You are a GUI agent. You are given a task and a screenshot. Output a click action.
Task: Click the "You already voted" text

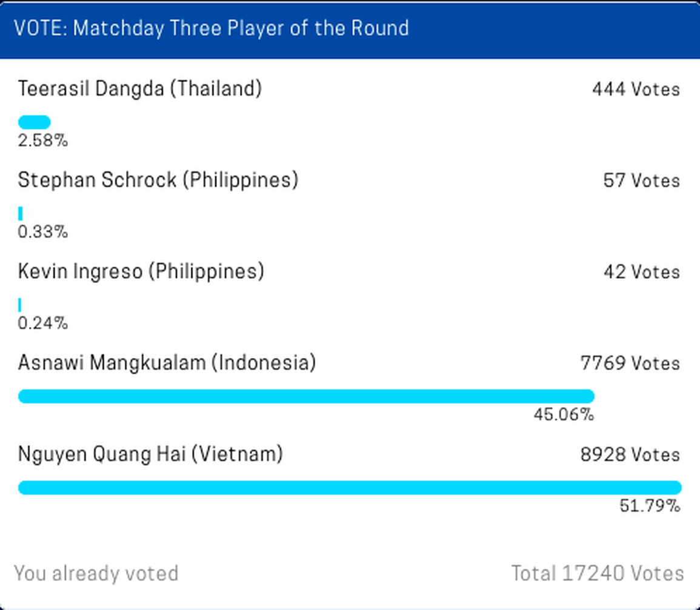tap(96, 573)
